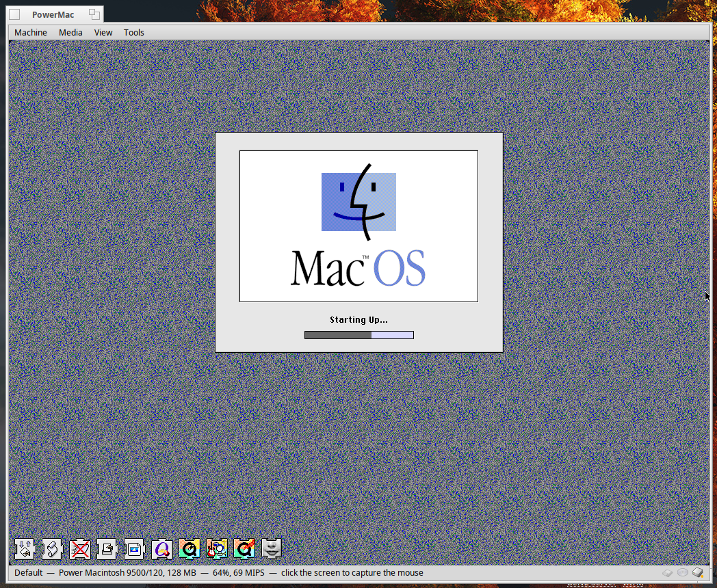Image resolution: width=717 pixels, height=588 pixels.
Task: Click the 'Mac OS' wordmark text
Action: 358,268
